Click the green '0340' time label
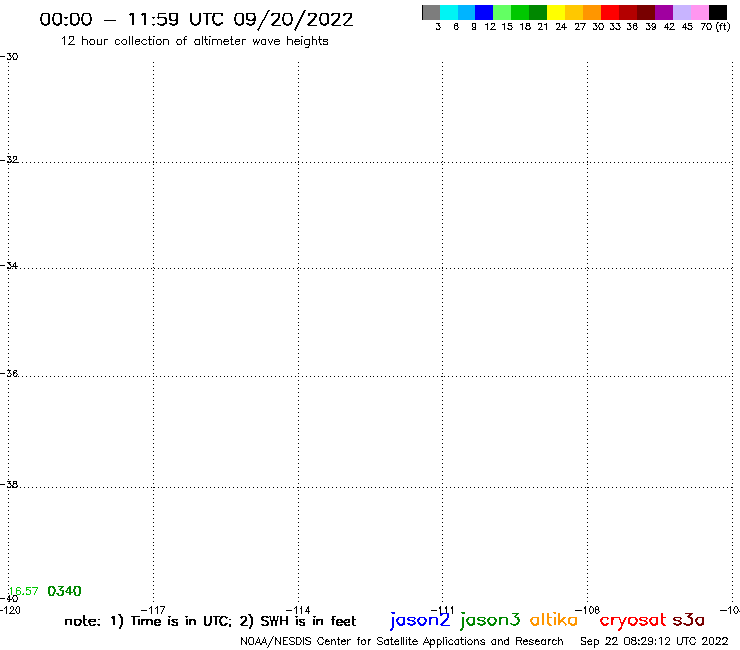740x650 pixels. click(x=64, y=591)
